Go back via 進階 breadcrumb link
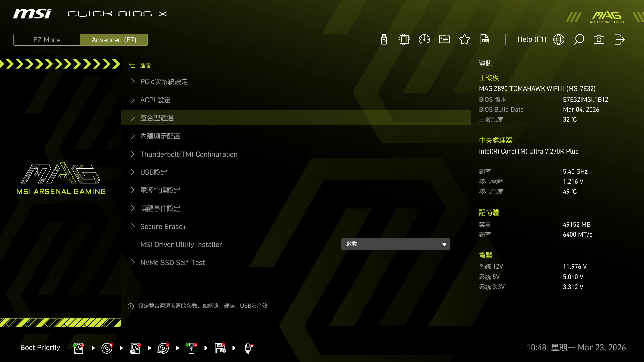The height and width of the screenshot is (362, 644). pyautogui.click(x=145, y=65)
